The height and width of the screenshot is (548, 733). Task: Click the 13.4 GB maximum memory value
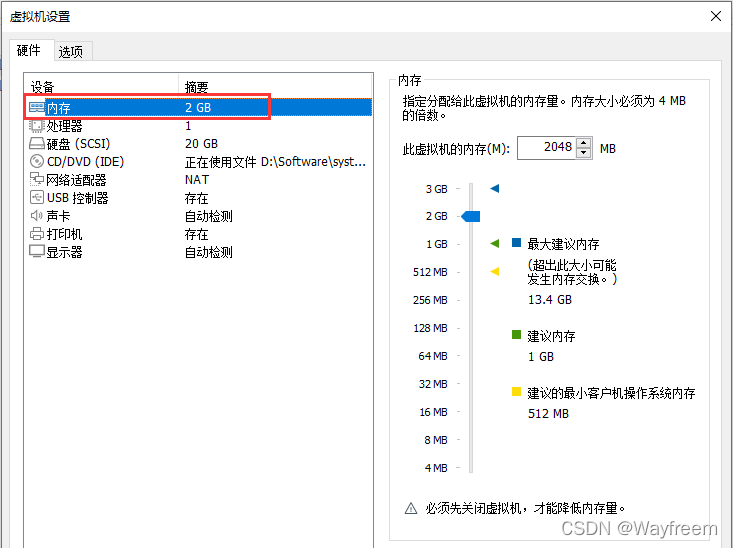pyautogui.click(x=550, y=300)
